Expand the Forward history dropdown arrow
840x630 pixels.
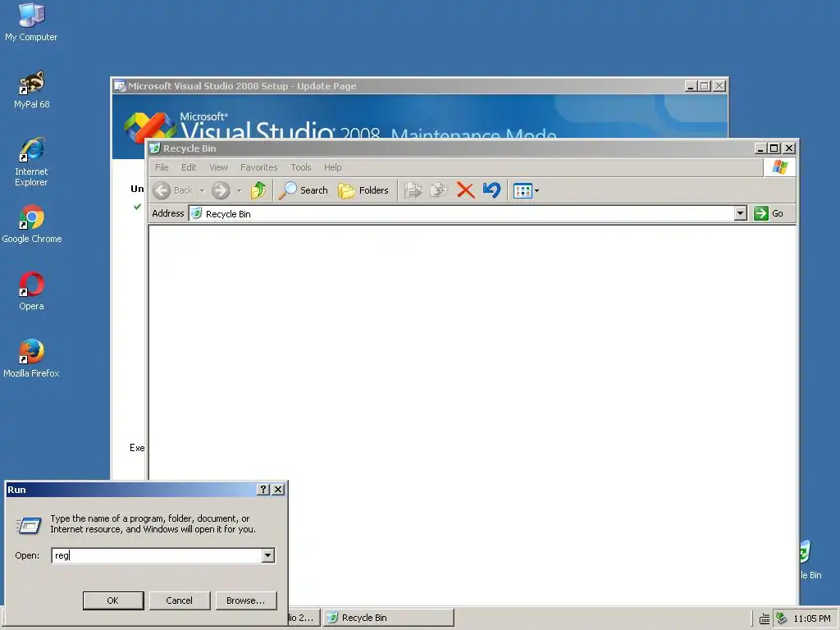coord(239,190)
